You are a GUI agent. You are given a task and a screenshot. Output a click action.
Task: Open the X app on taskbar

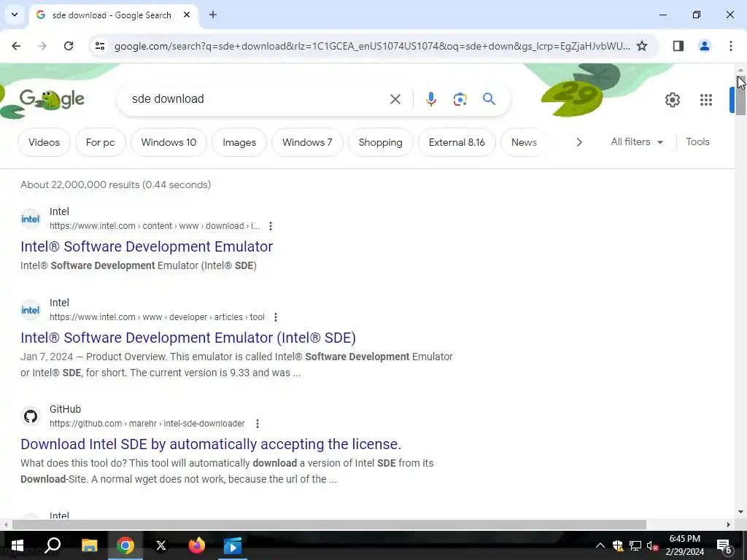tap(161, 545)
